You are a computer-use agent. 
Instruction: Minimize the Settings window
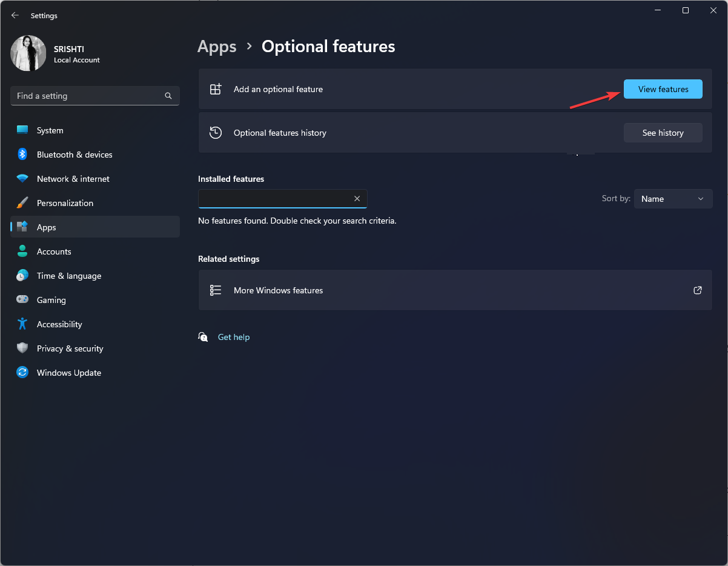pos(657,10)
